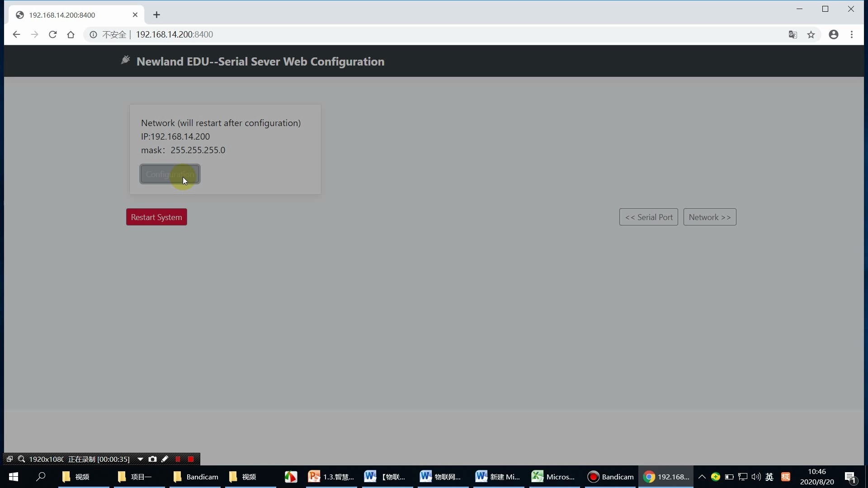Click the red Restart System button
This screenshot has height=488, width=868.
[x=156, y=217]
